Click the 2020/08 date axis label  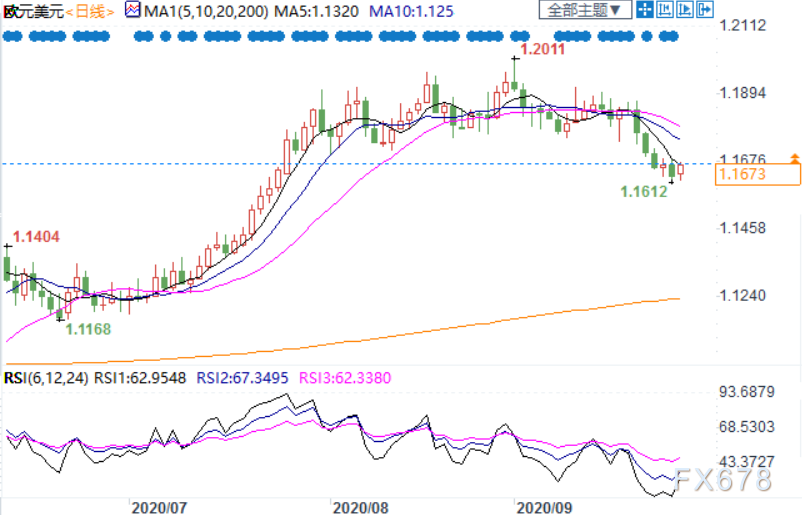click(x=361, y=507)
